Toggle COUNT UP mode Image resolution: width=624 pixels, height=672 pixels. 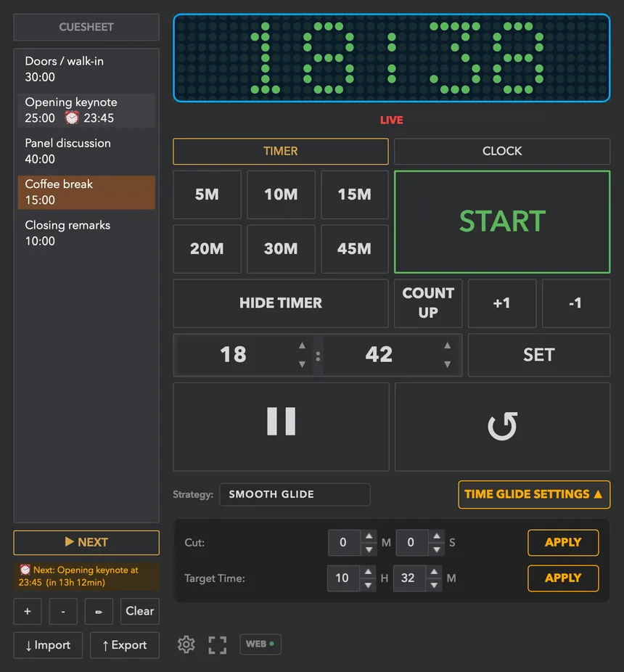[x=428, y=303]
